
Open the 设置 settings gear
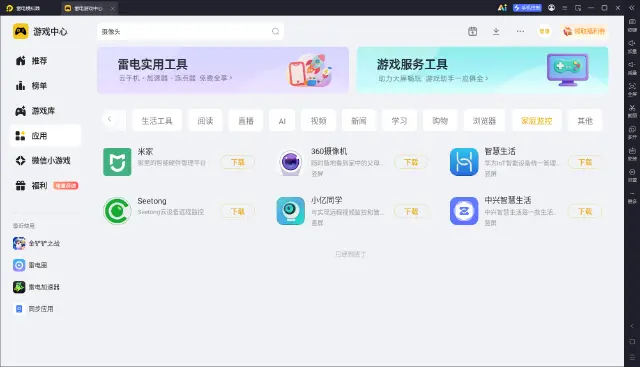(x=632, y=175)
